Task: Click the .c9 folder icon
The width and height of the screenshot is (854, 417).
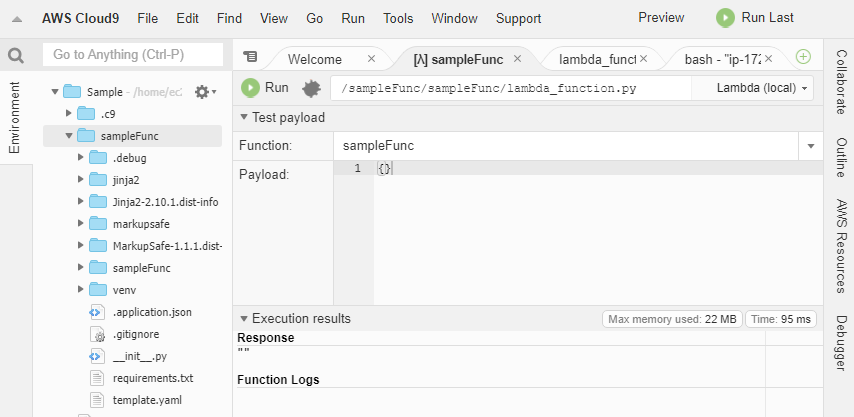Action: coord(86,114)
